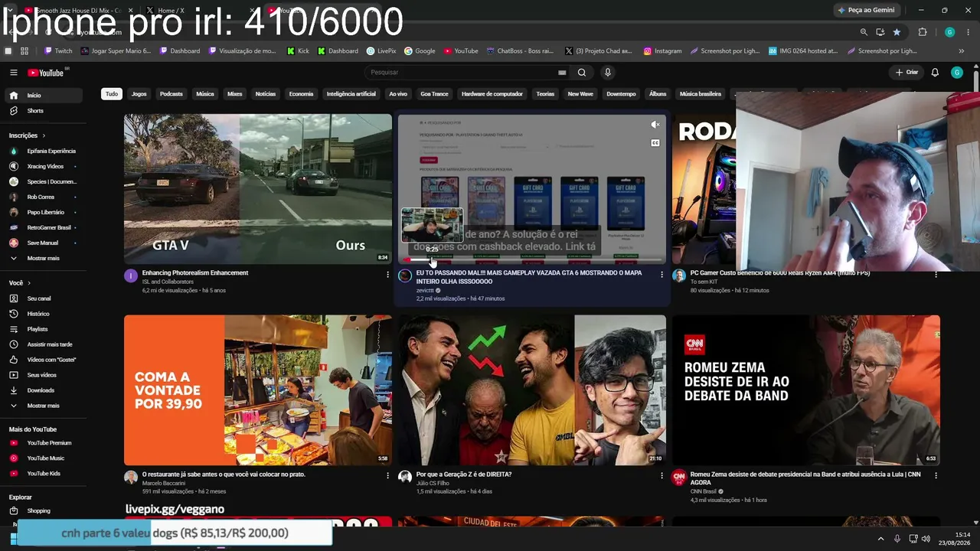Open the Rob Correa subscription

(44, 197)
